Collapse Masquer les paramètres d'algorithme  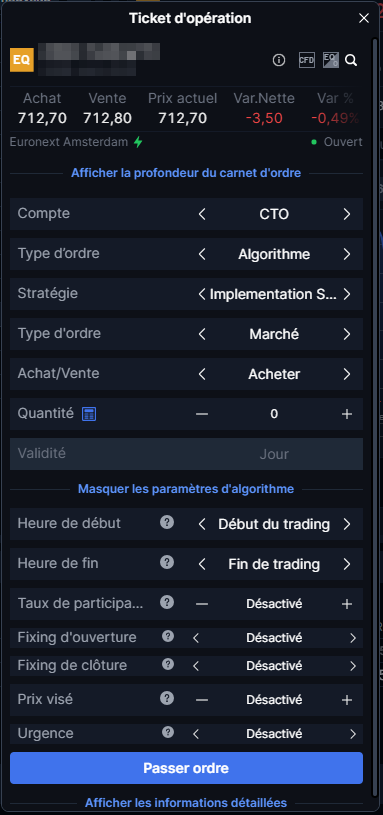[186, 489]
